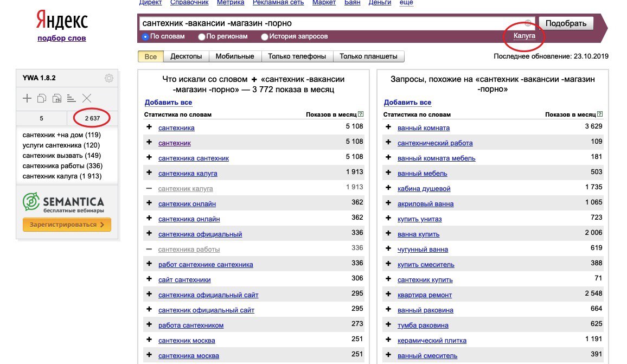Screen dimensions: 627x364
Task: Switch to the «Только телефоны» tab
Action: point(297,56)
